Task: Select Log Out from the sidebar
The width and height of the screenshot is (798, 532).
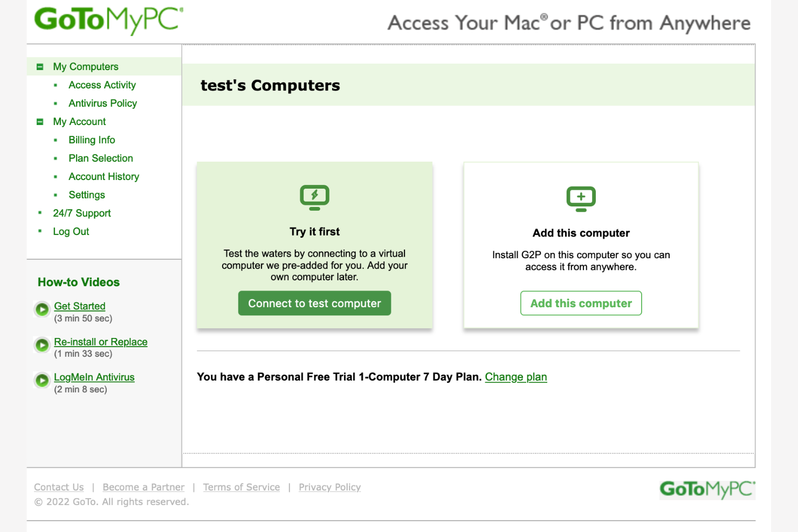Action: 71,231
